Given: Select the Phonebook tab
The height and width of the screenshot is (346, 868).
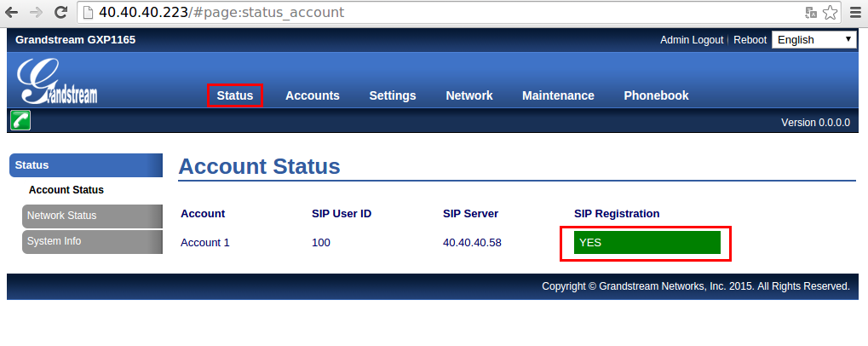Looking at the screenshot, I should (x=656, y=95).
